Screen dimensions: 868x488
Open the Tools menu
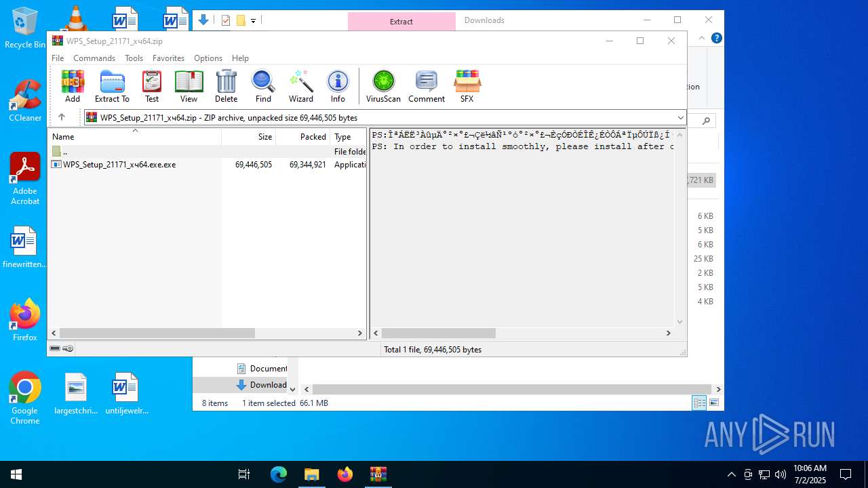pyautogui.click(x=134, y=58)
